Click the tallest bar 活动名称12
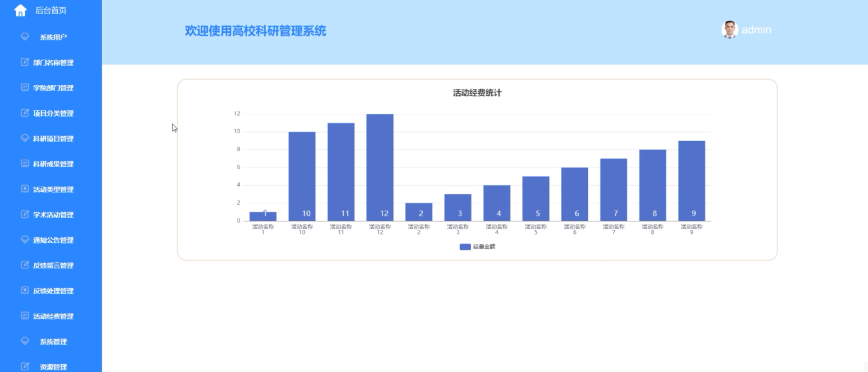Image resolution: width=868 pixels, height=372 pixels. coord(380,167)
